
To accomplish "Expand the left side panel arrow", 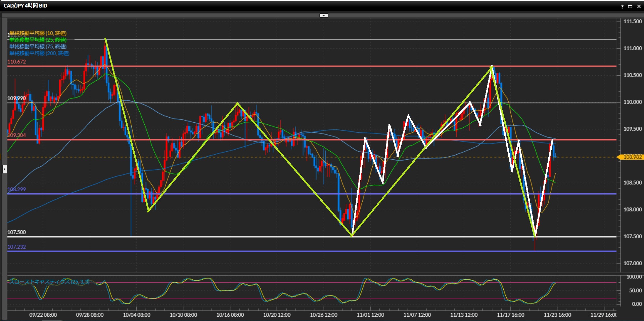I will [5, 169].
